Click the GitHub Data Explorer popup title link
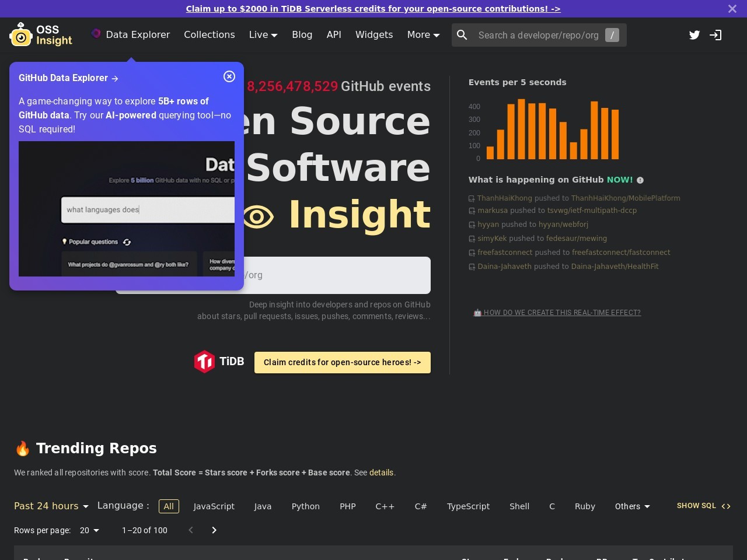 pyautogui.click(x=68, y=78)
